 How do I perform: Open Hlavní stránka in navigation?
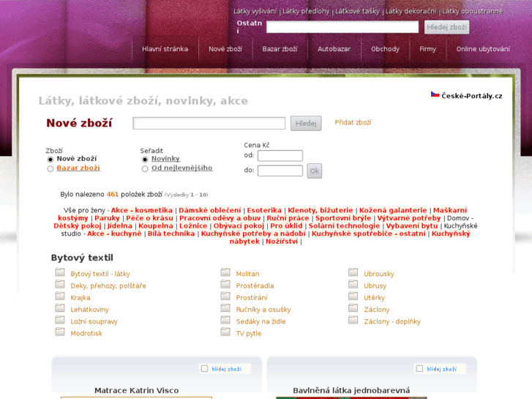(x=165, y=49)
